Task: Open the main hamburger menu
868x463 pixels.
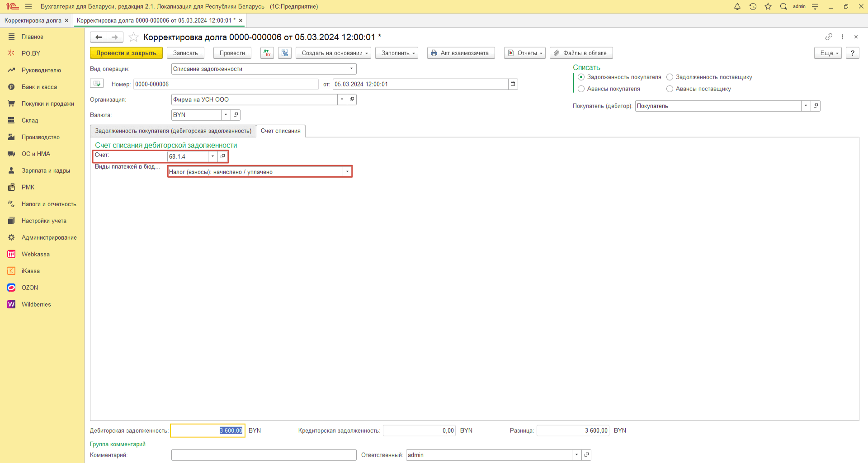Action: pyautogui.click(x=28, y=6)
